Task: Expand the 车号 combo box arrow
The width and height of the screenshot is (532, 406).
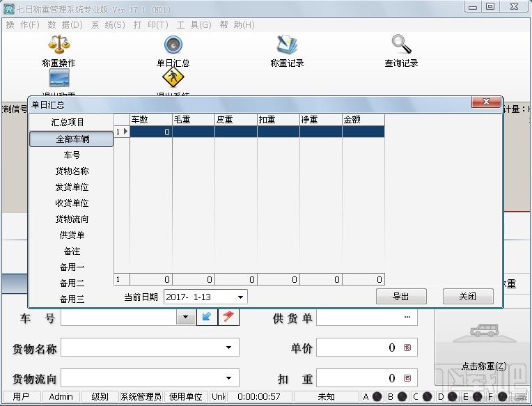Action: (186, 318)
